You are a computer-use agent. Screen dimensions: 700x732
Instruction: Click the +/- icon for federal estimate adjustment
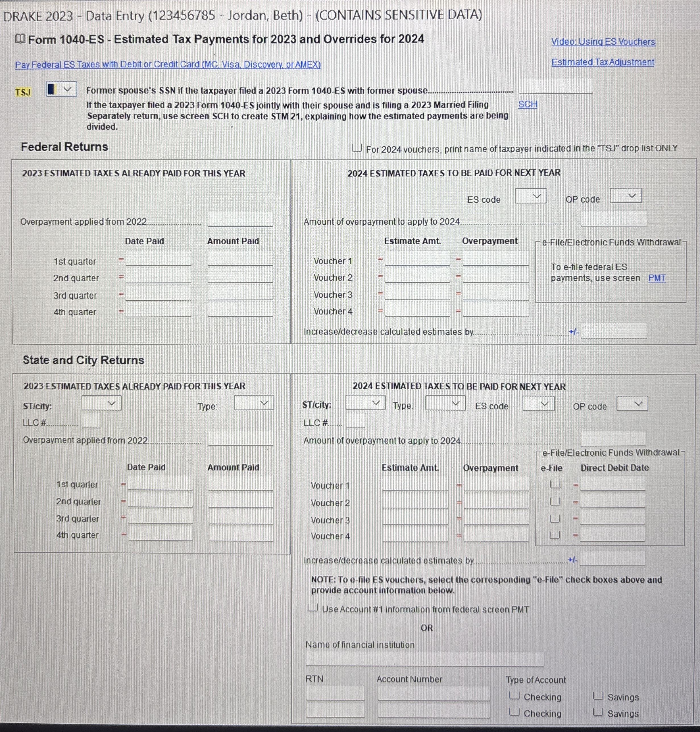point(574,331)
